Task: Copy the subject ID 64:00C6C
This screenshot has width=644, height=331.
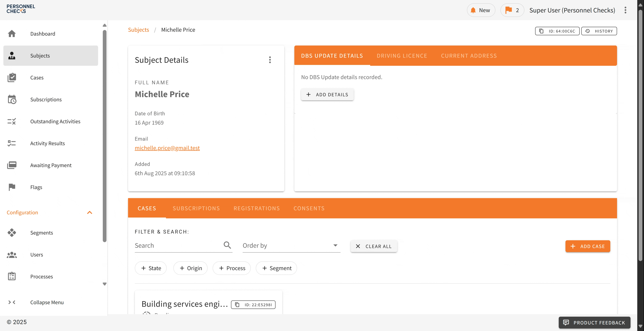Action: [x=557, y=31]
